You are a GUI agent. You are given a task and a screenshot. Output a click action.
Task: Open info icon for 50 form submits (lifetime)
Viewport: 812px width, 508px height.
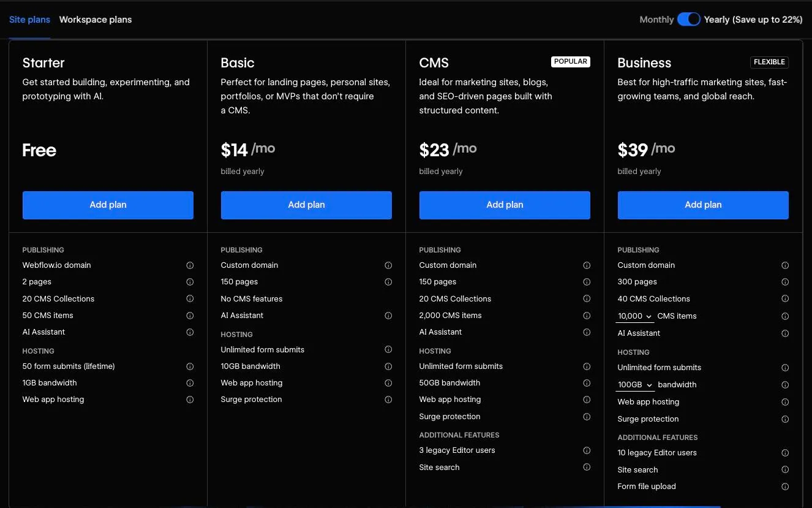[190, 366]
